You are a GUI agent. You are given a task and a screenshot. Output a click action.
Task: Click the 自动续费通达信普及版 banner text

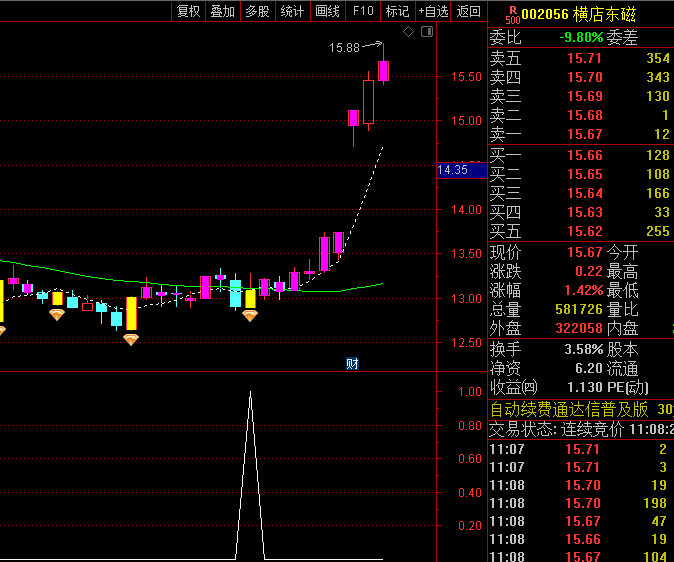(568, 410)
